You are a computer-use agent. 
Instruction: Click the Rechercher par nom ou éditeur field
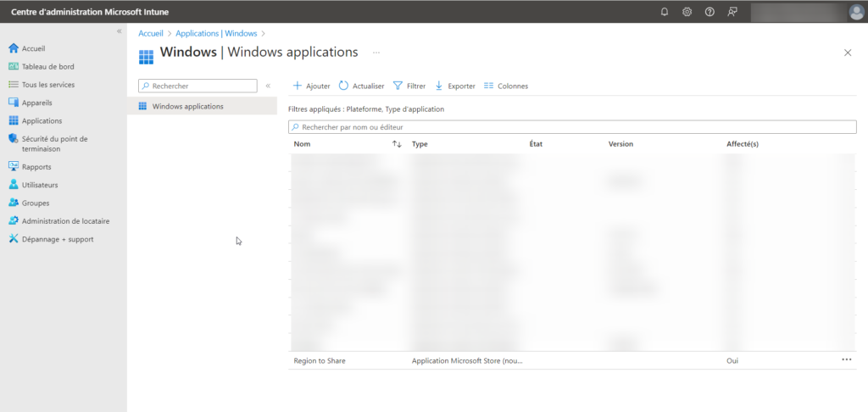(x=572, y=127)
